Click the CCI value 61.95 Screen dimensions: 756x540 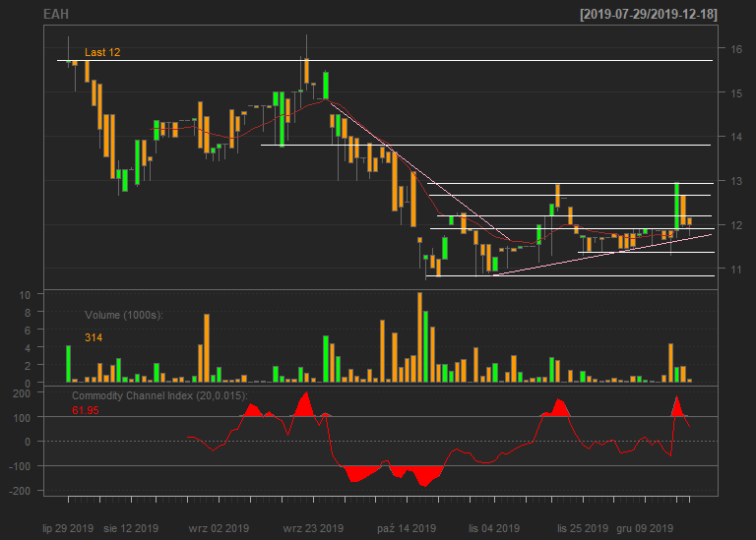point(86,410)
